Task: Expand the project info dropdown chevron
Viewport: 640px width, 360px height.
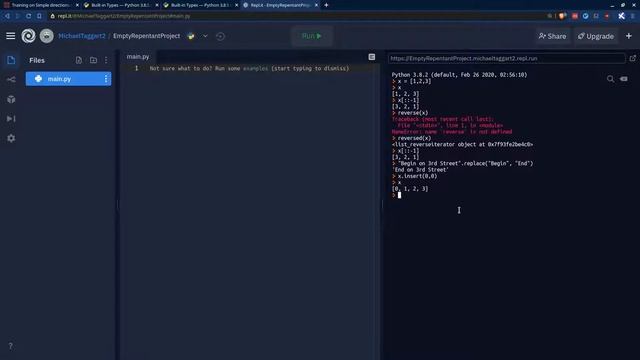Action: (x=205, y=36)
